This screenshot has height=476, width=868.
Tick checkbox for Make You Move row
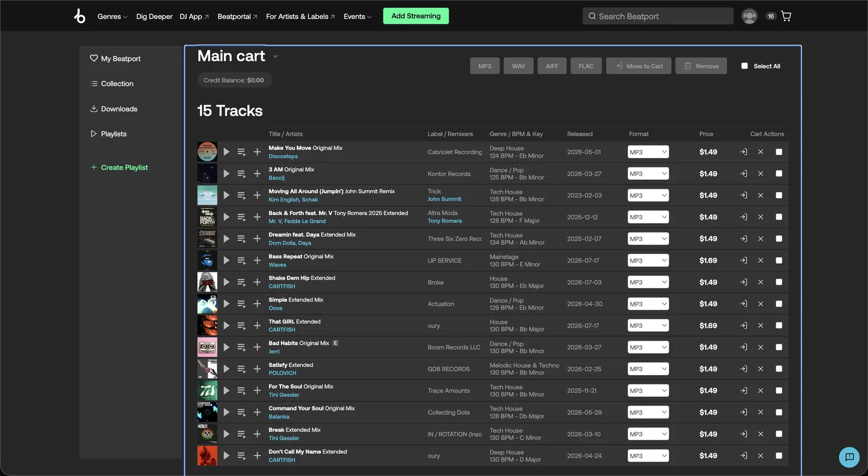pos(779,152)
